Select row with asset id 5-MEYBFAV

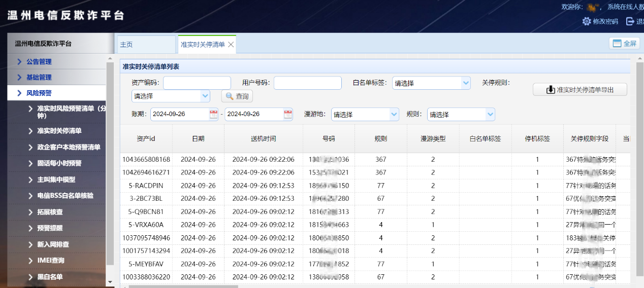[x=375, y=264]
